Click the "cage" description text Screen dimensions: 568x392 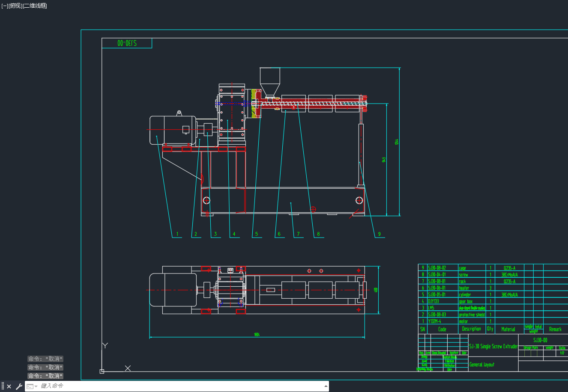[x=463, y=268]
